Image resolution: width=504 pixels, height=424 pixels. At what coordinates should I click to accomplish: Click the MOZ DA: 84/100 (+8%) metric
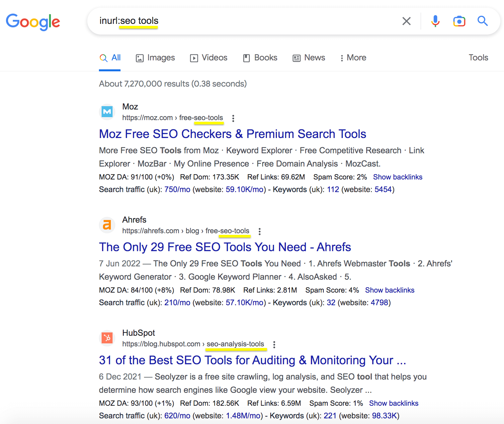click(136, 290)
